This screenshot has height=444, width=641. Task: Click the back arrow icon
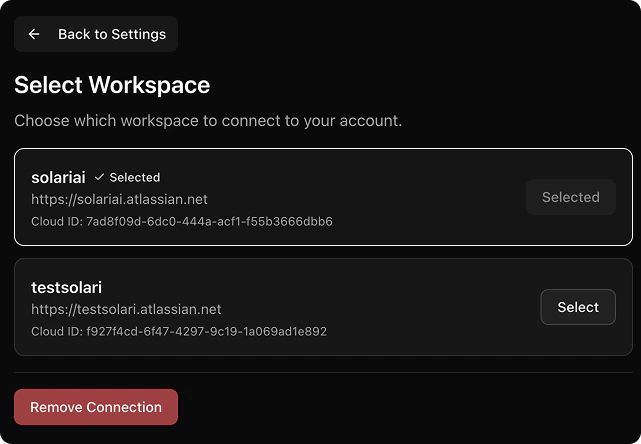(34, 34)
